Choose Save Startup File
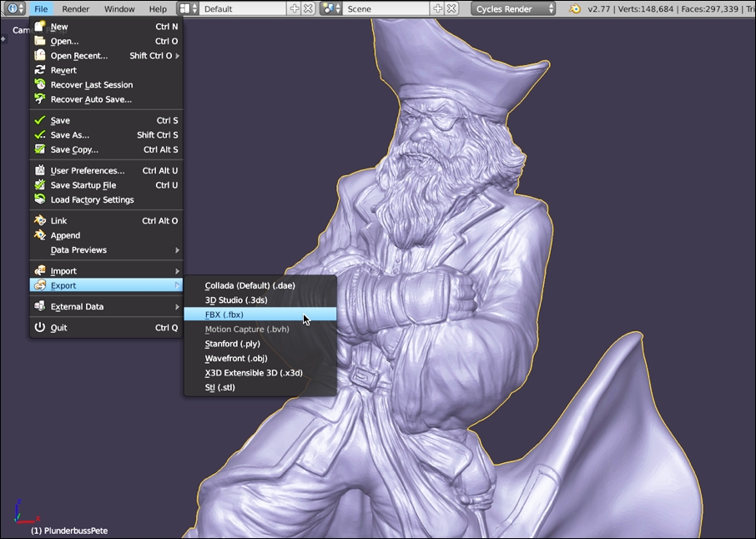 click(106, 185)
